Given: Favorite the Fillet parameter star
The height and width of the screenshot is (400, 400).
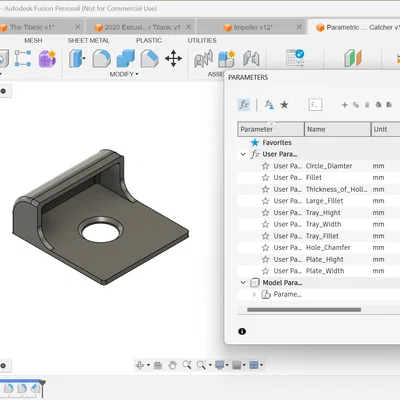Looking at the screenshot, I should [265, 178].
